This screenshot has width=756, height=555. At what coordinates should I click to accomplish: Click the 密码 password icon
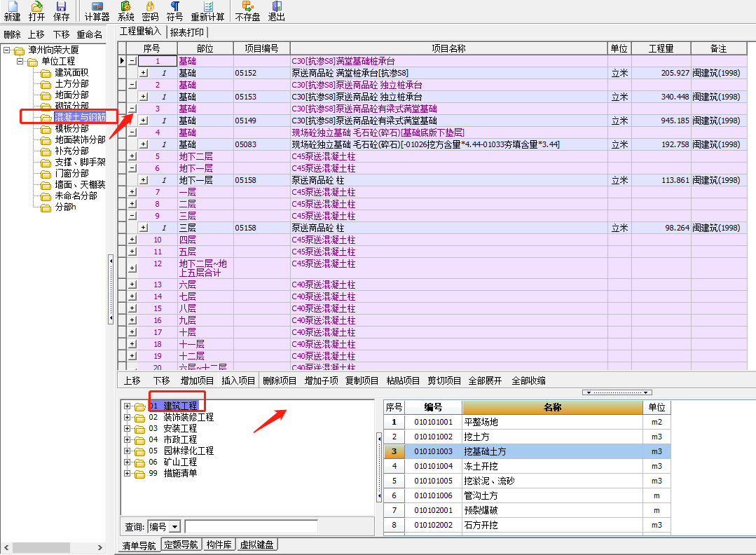pos(150,11)
